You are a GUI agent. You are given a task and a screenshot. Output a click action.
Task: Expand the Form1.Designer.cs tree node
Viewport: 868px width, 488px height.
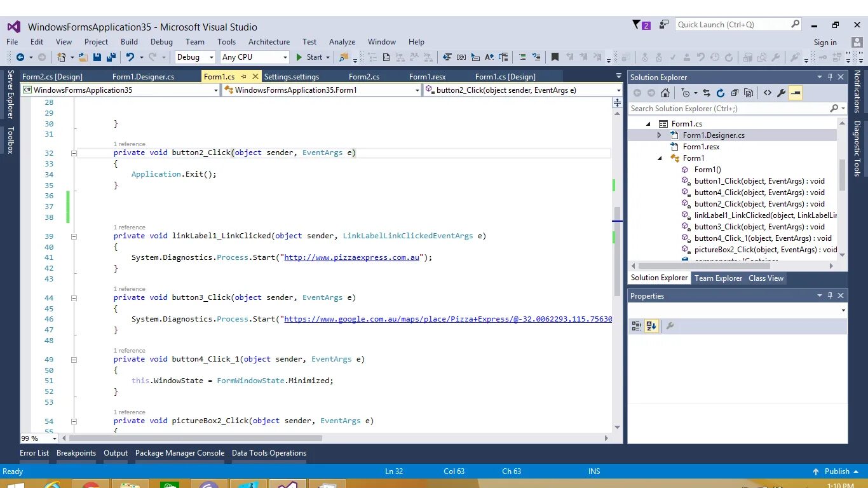pyautogui.click(x=659, y=135)
